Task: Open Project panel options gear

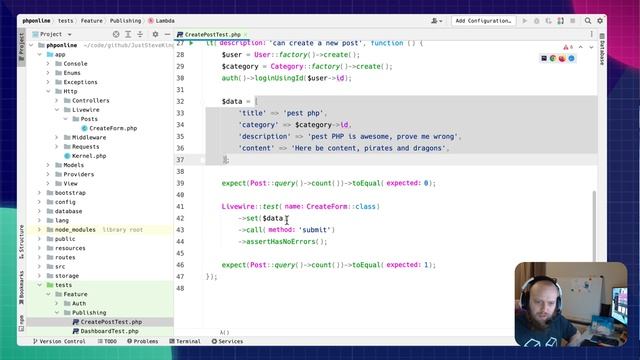Action: (x=155, y=34)
